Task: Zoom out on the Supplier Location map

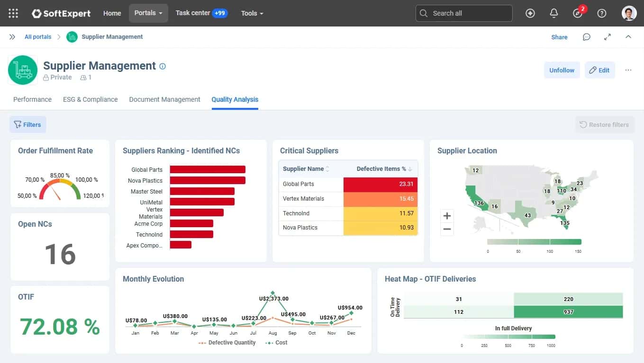Action: 447,230
